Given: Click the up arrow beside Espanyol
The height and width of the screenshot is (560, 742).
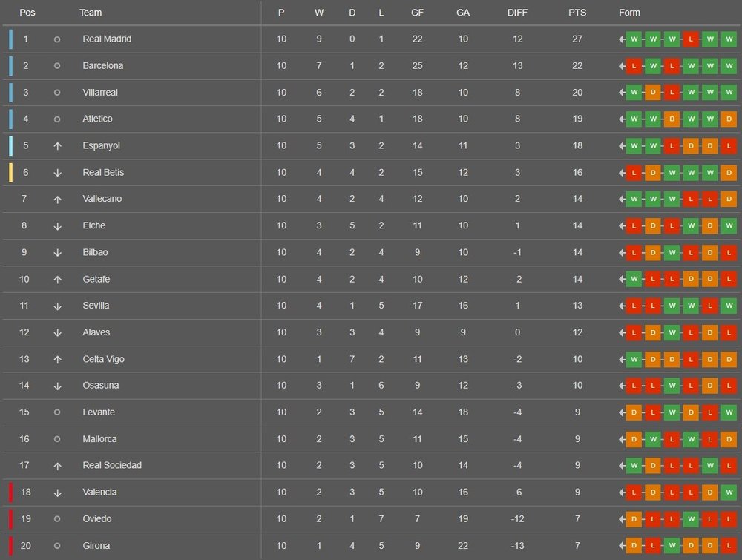Looking at the screenshot, I should pos(57,146).
